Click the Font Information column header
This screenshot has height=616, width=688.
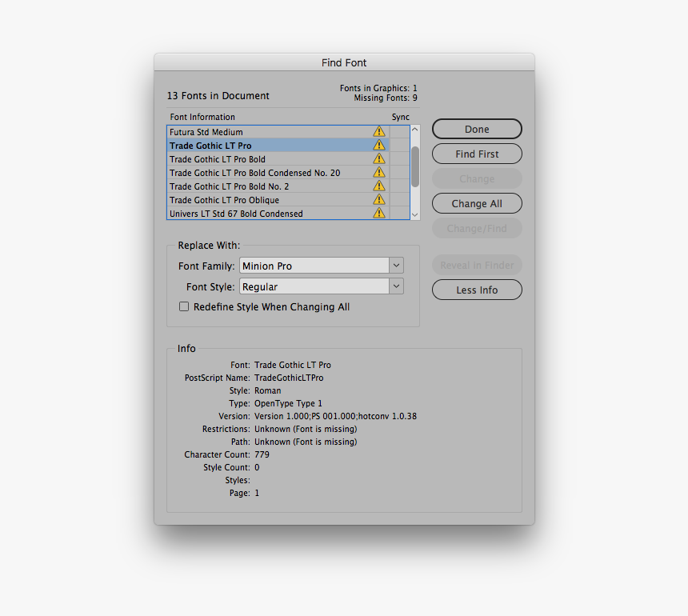pos(202,117)
